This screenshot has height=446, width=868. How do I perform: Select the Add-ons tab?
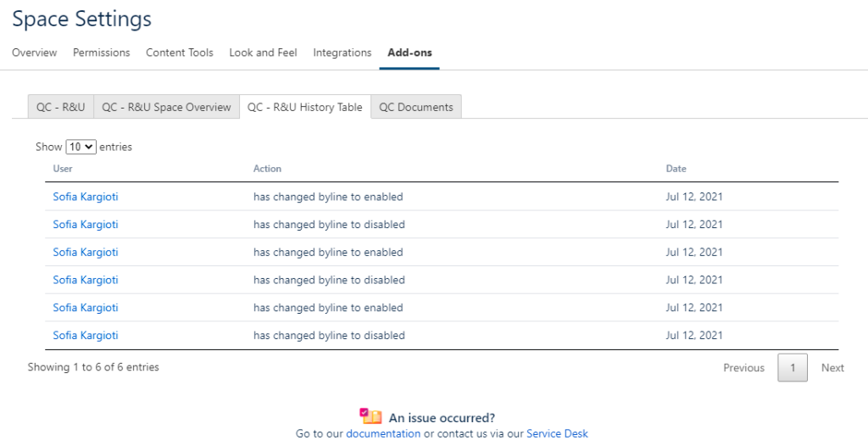click(409, 53)
